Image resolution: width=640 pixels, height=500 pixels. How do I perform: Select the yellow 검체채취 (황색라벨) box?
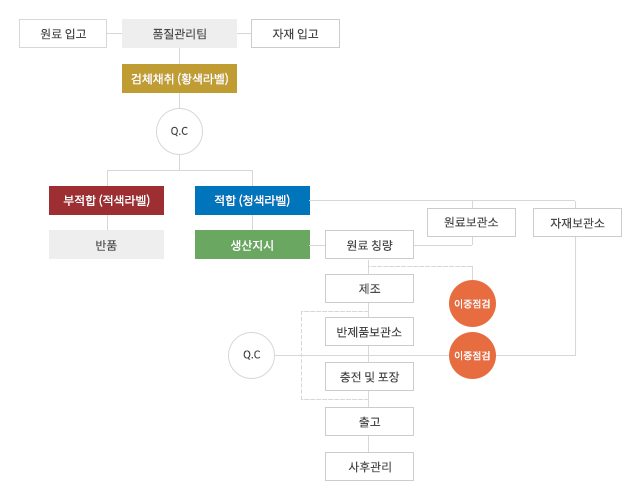click(179, 78)
